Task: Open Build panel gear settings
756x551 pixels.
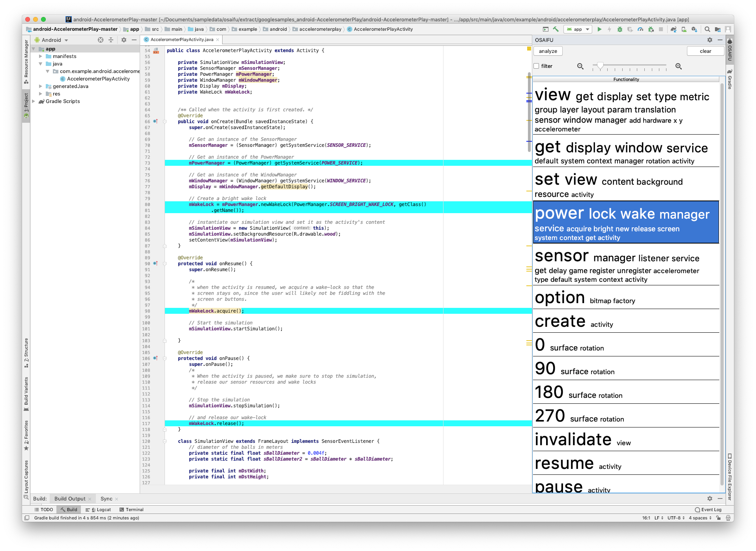Action: [710, 499]
